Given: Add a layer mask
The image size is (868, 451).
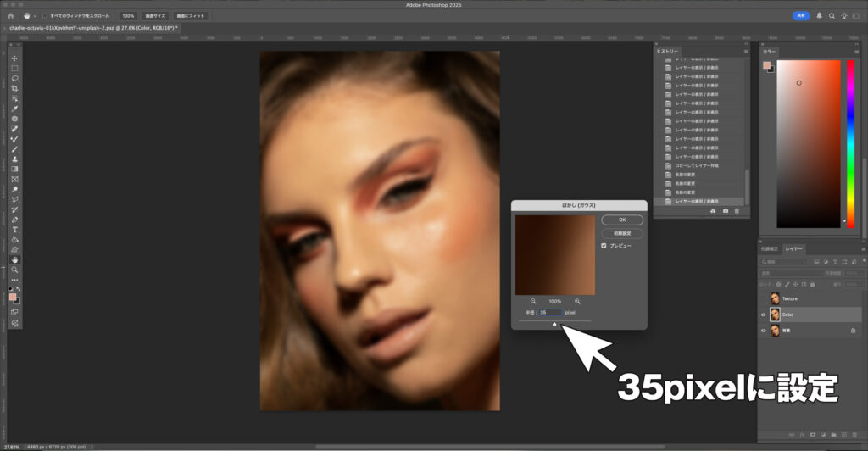Looking at the screenshot, I should pyautogui.click(x=813, y=435).
